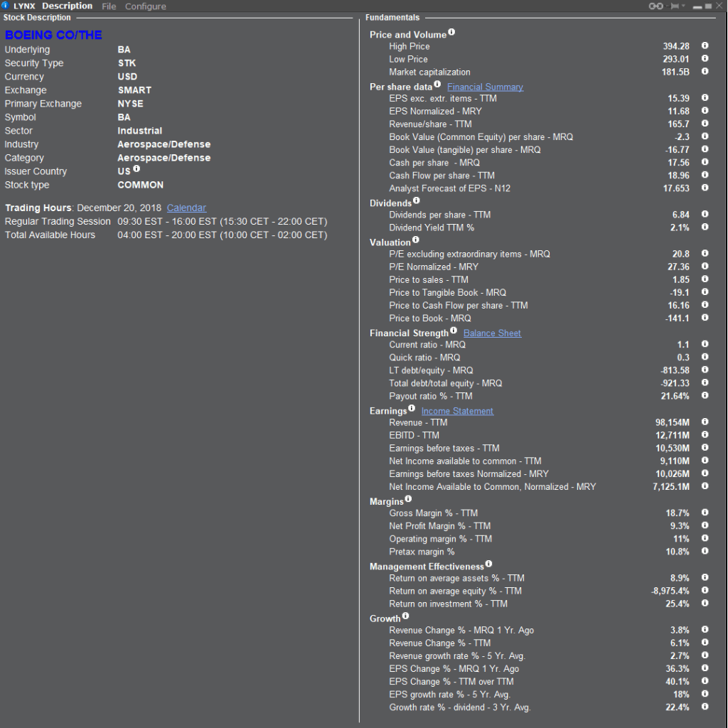The image size is (728, 728).
Task: Open the Balance Sheet link
Action: [492, 333]
